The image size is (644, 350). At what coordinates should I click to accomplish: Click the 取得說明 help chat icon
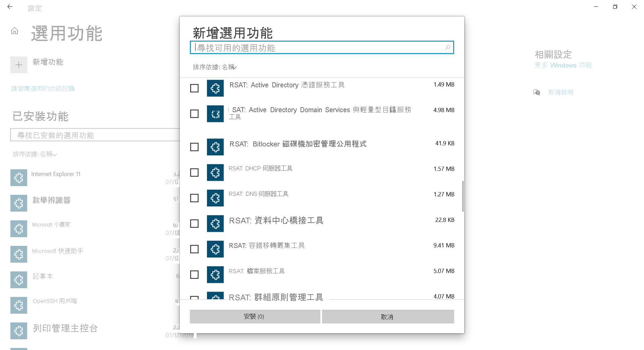click(537, 92)
